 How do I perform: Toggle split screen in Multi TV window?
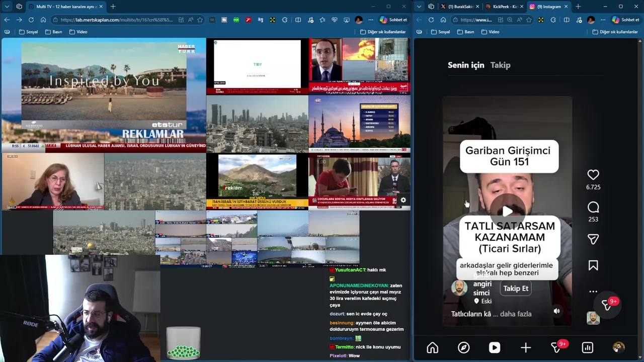(x=298, y=20)
